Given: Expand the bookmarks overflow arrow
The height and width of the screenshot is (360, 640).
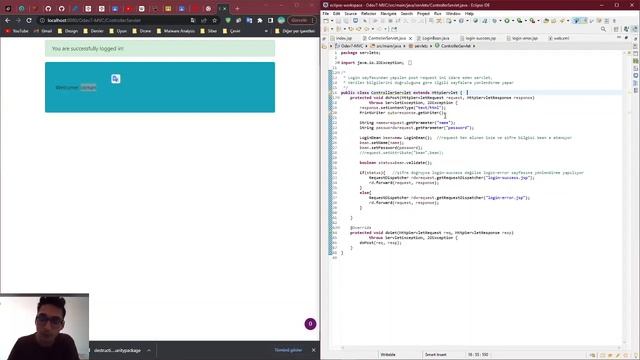Looking at the screenshot, I should click(x=266, y=31).
